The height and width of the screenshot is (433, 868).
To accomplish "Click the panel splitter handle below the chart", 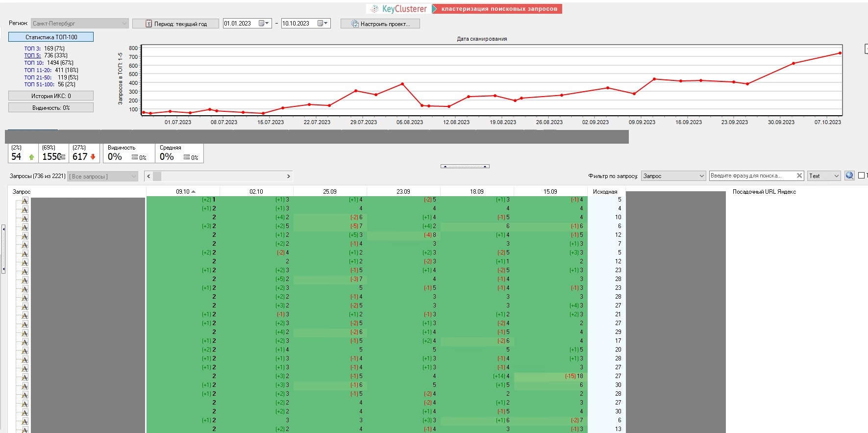I will click(x=465, y=166).
